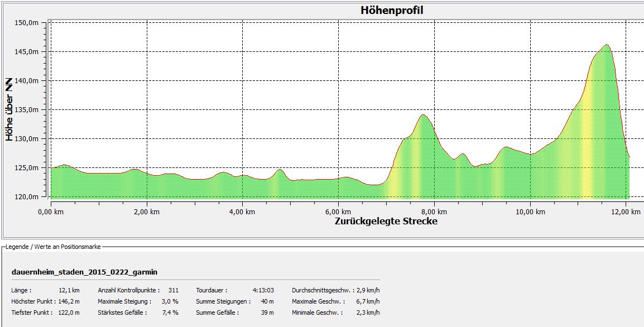
Task: Click the Zurückgelegte Strecke axis title
Action: point(386,221)
